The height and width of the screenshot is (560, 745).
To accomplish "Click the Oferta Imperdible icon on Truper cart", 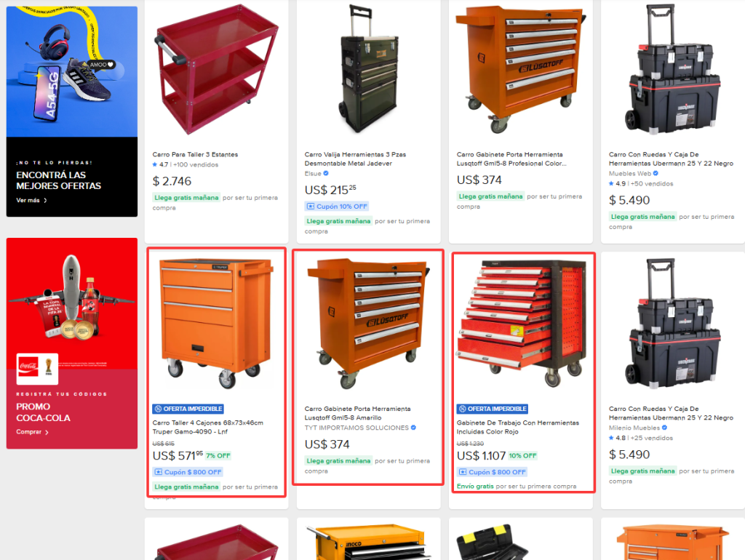I will click(x=158, y=409).
